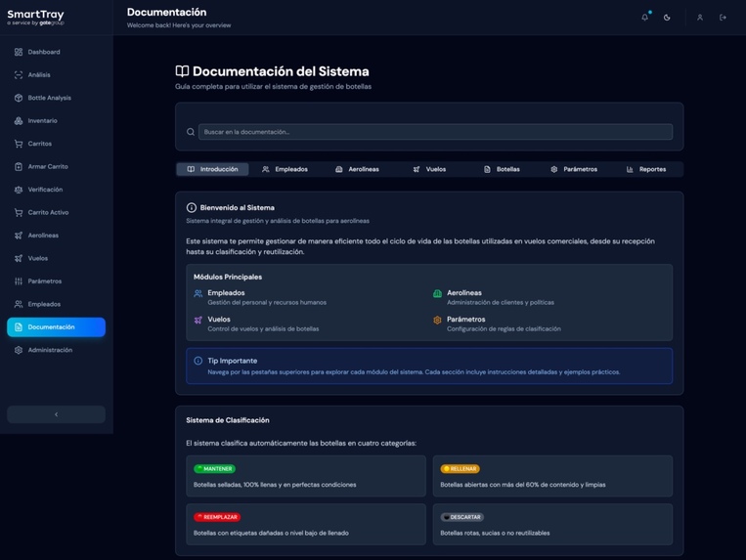Screen dimensions: 746x560
Task: Open the Reportes tab
Action: click(646, 169)
